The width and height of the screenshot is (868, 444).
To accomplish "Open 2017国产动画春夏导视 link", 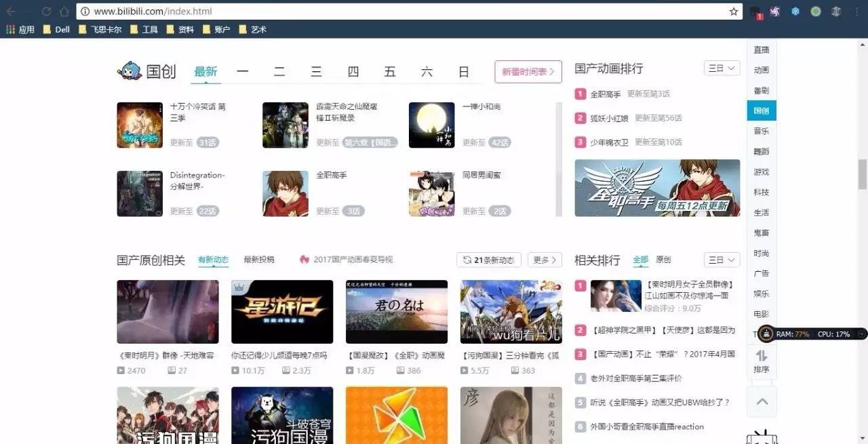I will pyautogui.click(x=346, y=260).
